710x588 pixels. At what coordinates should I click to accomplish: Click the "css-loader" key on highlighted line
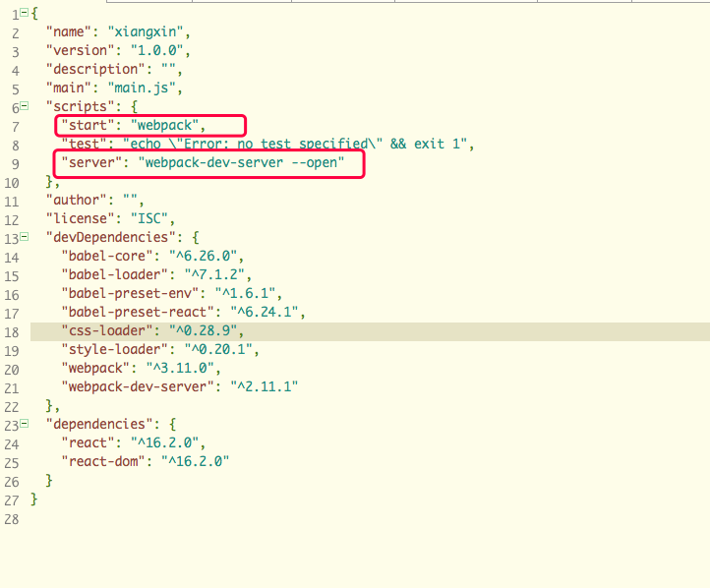point(107,331)
